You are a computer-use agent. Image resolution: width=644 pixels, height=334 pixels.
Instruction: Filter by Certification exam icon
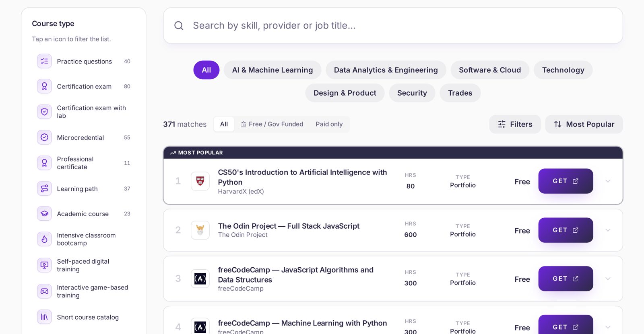pos(44,86)
